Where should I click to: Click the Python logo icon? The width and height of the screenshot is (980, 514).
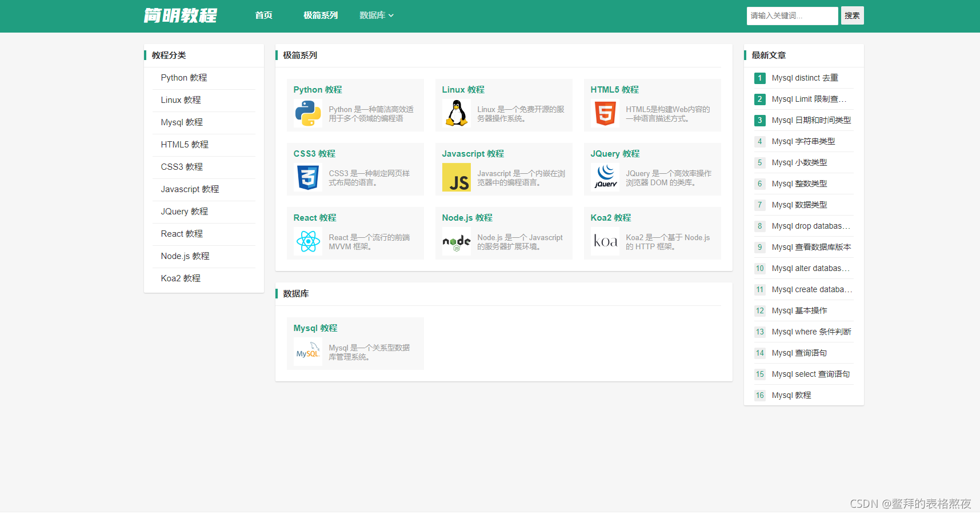pyautogui.click(x=308, y=113)
